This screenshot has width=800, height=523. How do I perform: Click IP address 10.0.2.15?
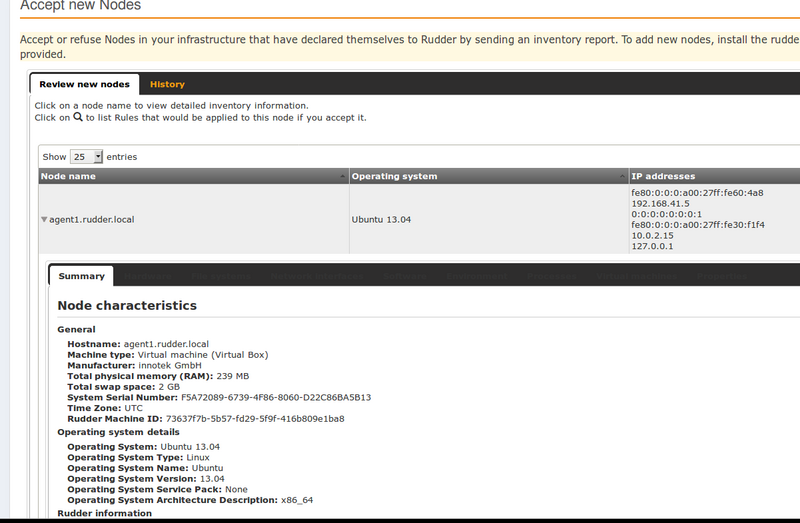653,236
